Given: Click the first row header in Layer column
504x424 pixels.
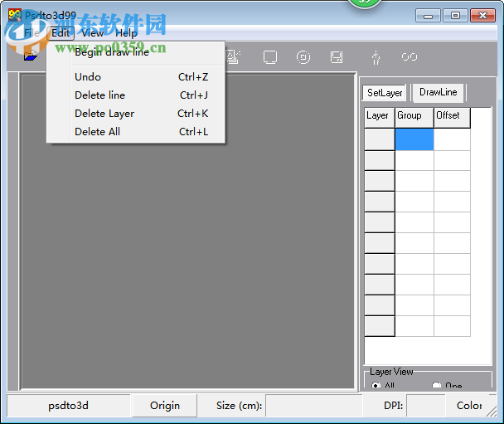Looking at the screenshot, I should pyautogui.click(x=380, y=139).
